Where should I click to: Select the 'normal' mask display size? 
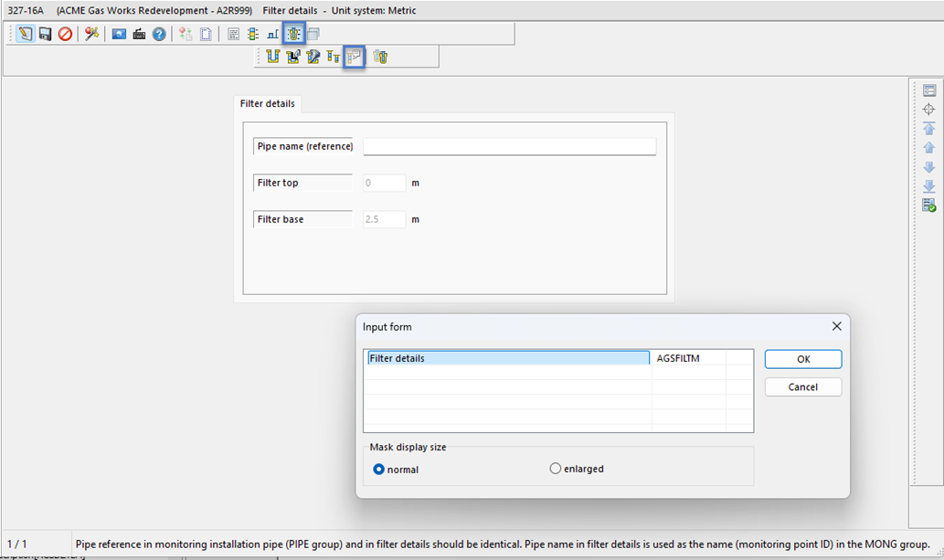[x=379, y=470]
